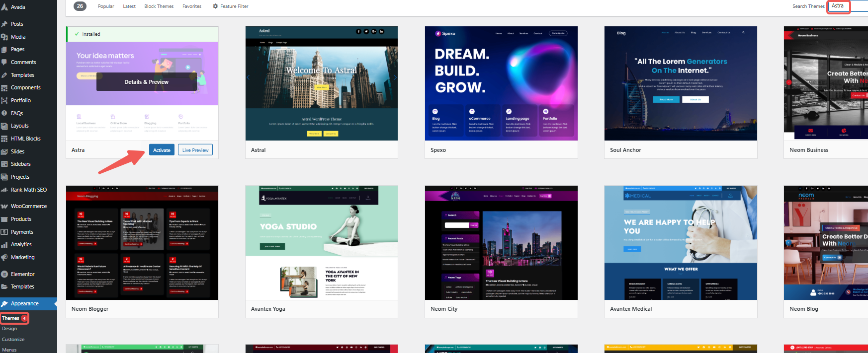Select the Neom Blog theme thumbnail
Image resolution: width=868 pixels, height=353 pixels.
point(826,243)
